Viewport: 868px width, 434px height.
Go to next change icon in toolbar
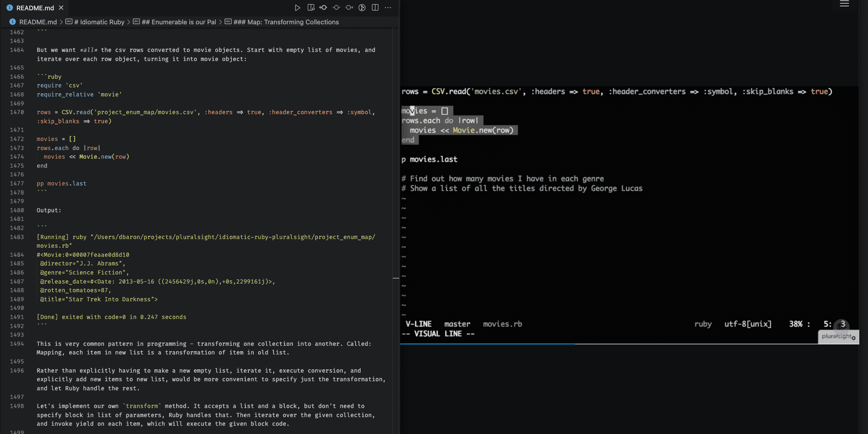pyautogui.click(x=349, y=7)
